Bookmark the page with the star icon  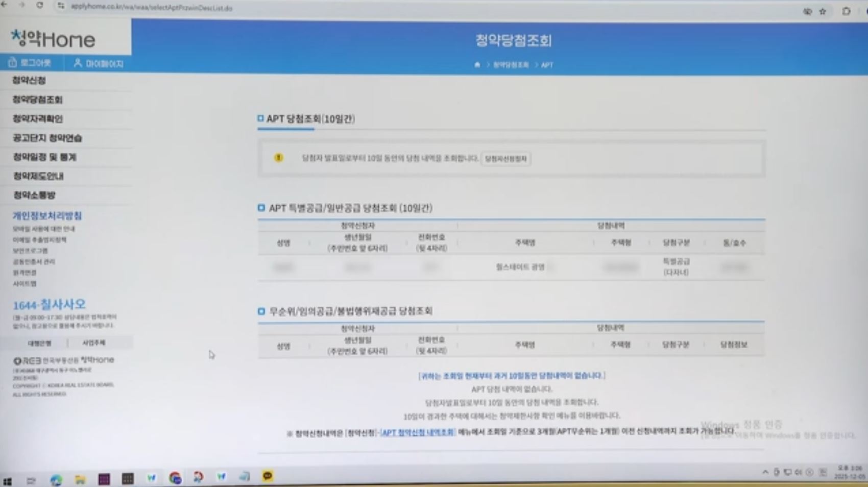tap(823, 11)
